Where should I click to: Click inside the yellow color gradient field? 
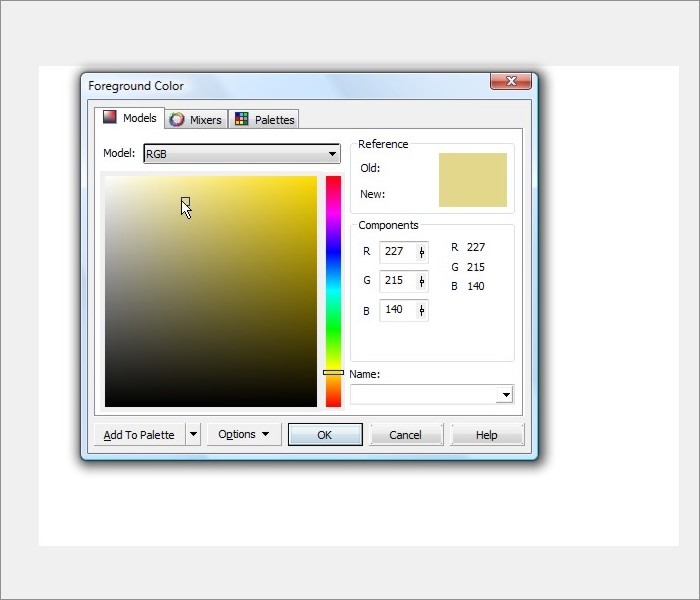(x=210, y=291)
